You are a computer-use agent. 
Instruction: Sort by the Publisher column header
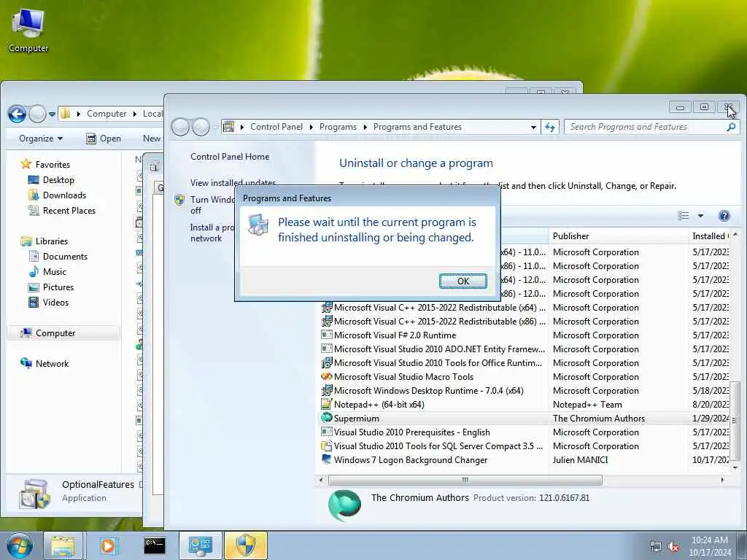point(618,236)
